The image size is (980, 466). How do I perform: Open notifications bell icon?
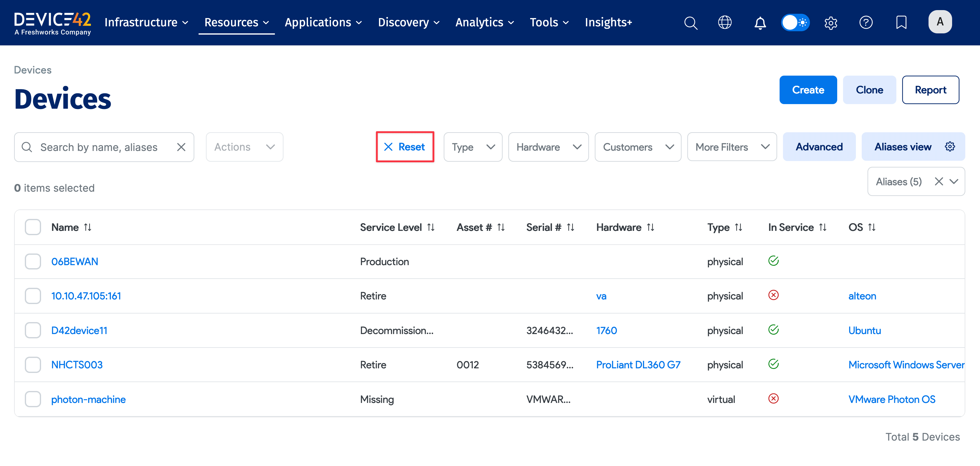click(760, 23)
